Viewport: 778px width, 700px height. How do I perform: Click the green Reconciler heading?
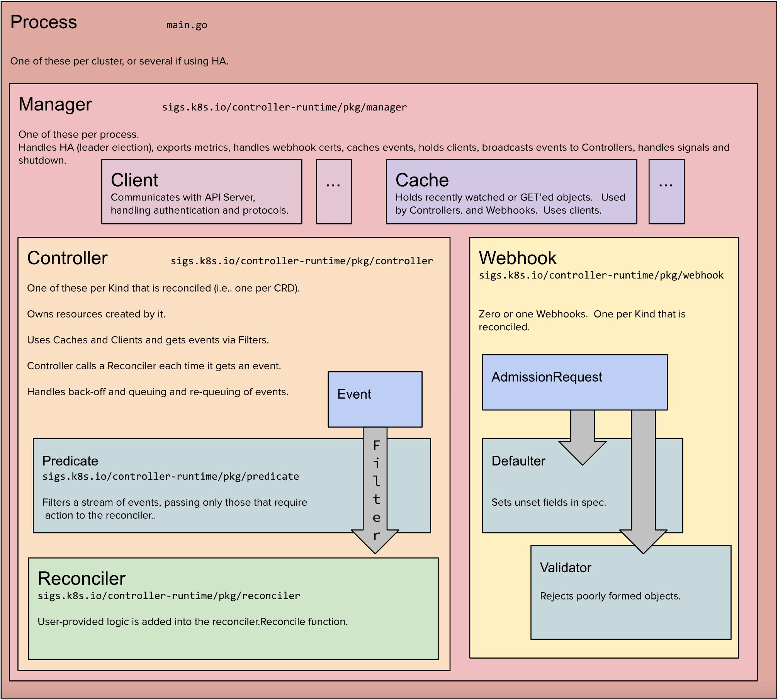pos(82,578)
